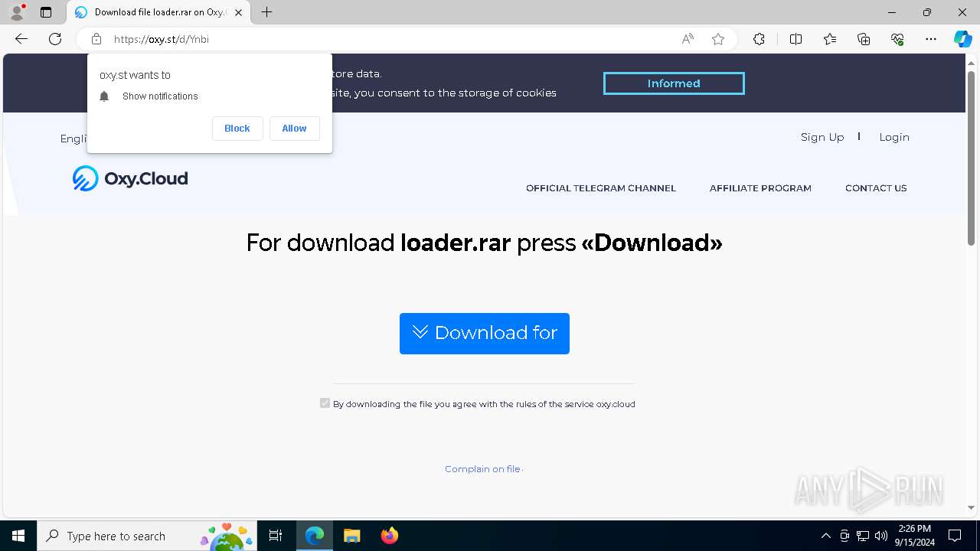View site information lock icon
The height and width of the screenshot is (551, 980).
coord(96,39)
